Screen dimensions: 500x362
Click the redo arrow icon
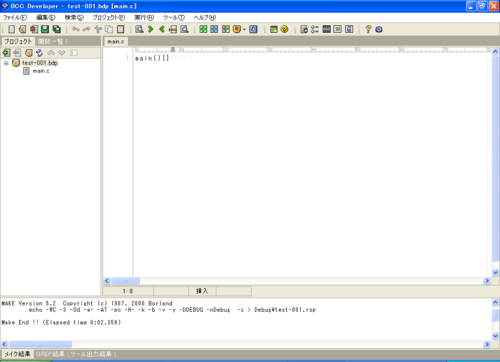pyautogui.click(x=86, y=29)
